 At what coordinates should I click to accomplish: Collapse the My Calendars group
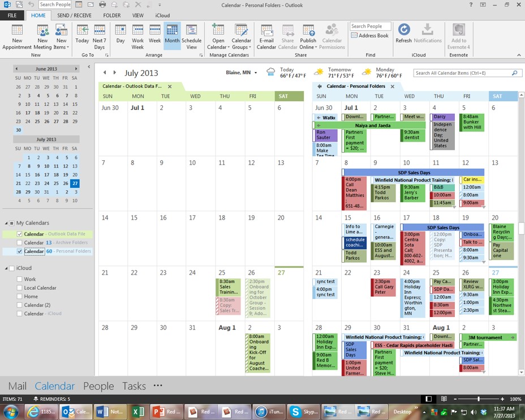click(x=6, y=223)
